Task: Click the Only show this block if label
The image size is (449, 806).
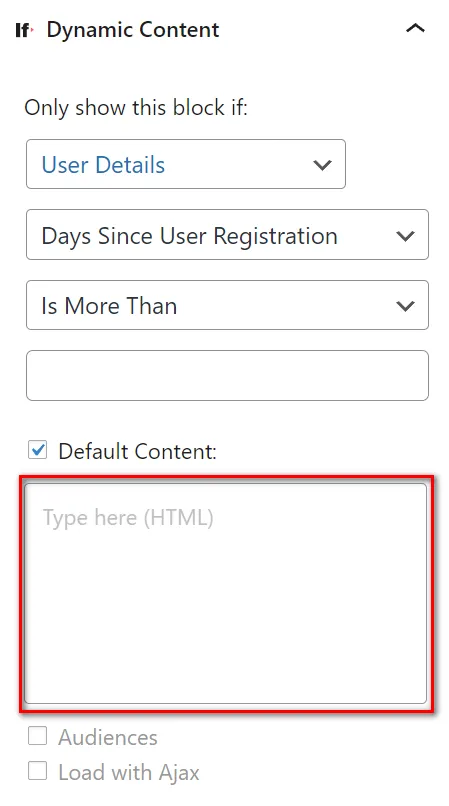Action: pos(136,108)
